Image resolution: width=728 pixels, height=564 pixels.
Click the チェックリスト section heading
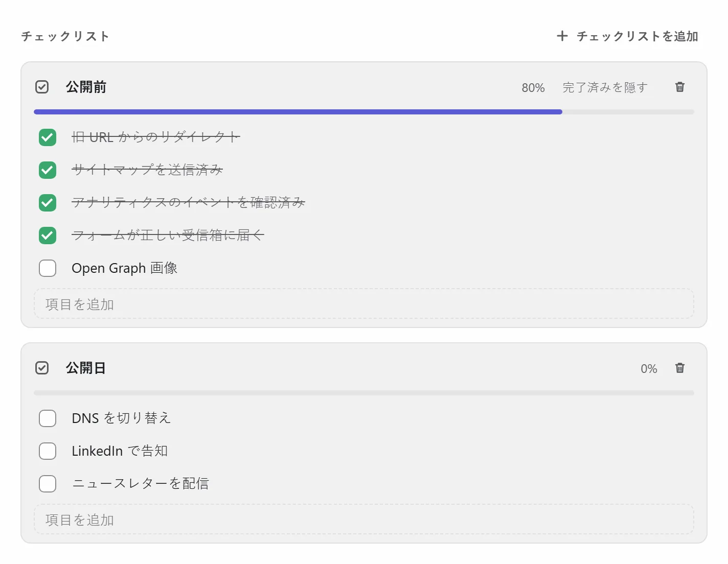[65, 36]
